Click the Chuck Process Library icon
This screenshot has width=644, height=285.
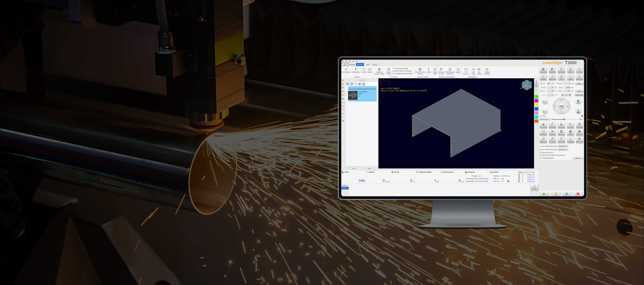point(420,69)
